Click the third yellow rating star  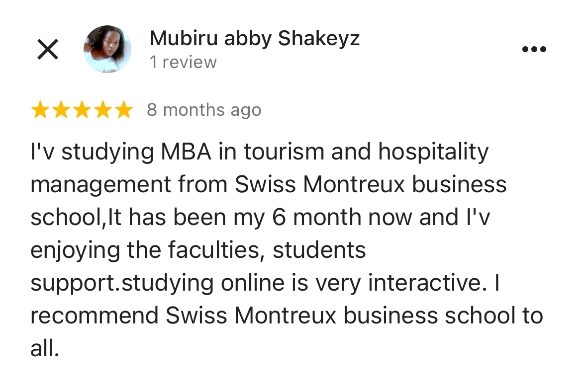pyautogui.click(x=82, y=110)
